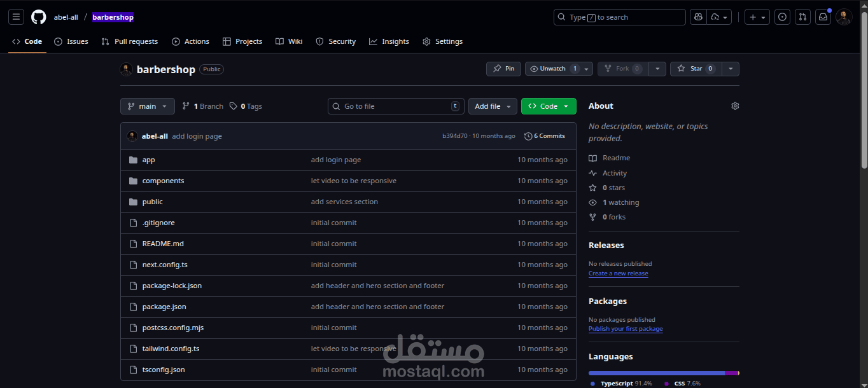
Task: Click the star icon beside 0 stars
Action: (592, 188)
